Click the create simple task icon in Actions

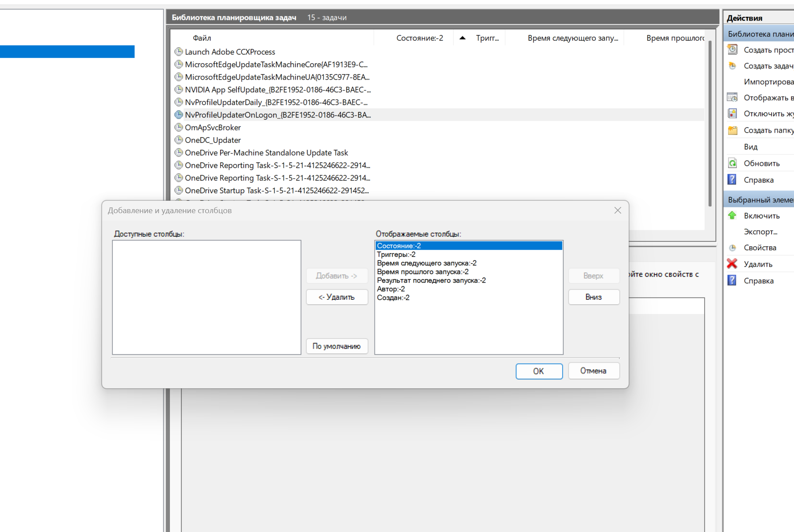pyautogui.click(x=733, y=50)
